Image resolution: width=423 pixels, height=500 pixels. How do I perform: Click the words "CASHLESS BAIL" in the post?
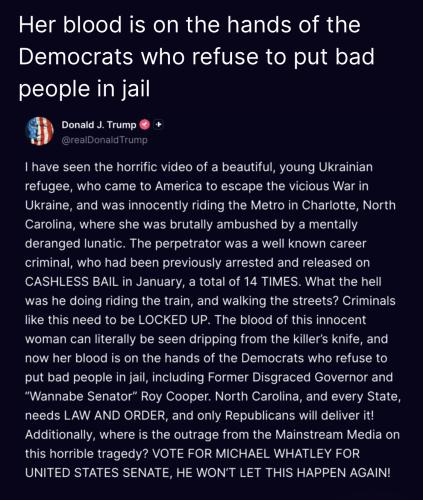(x=72, y=282)
